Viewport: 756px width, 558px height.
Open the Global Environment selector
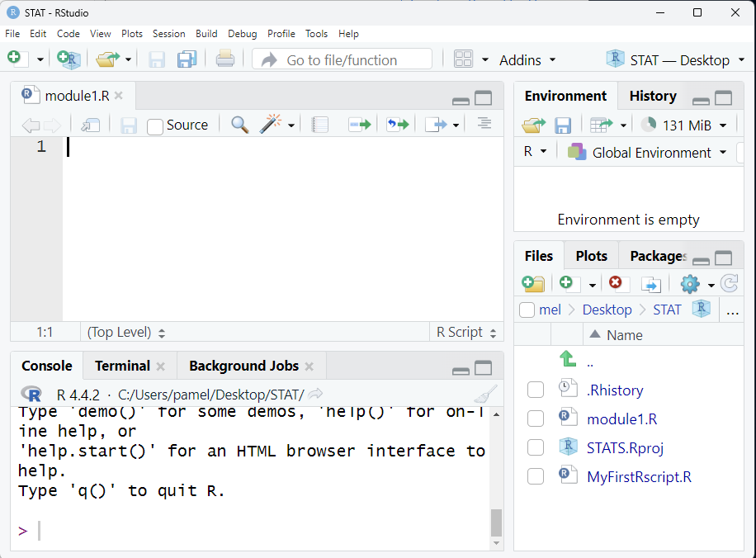647,153
